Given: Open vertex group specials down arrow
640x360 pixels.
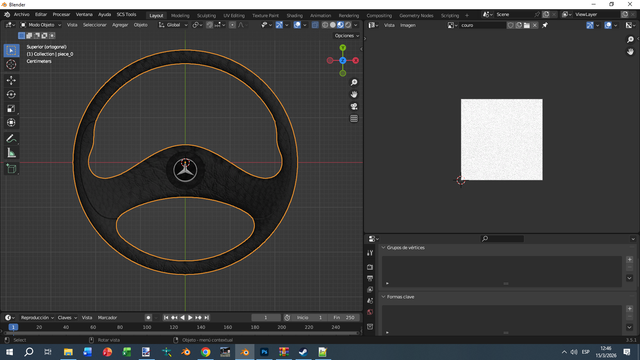Looking at the screenshot, I should tap(629, 278).
